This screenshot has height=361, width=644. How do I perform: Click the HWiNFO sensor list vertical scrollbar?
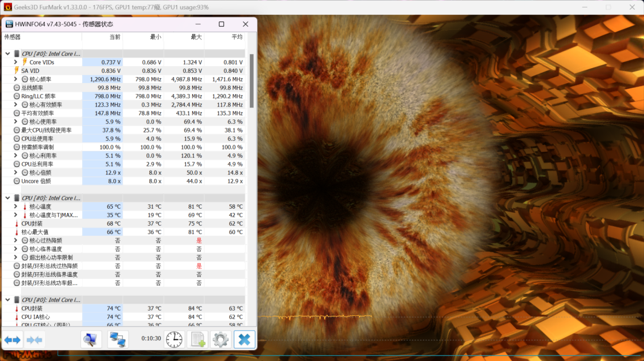pos(252,81)
